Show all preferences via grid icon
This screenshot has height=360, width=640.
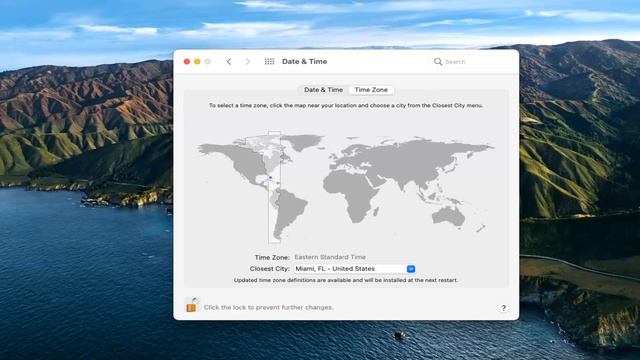269,62
